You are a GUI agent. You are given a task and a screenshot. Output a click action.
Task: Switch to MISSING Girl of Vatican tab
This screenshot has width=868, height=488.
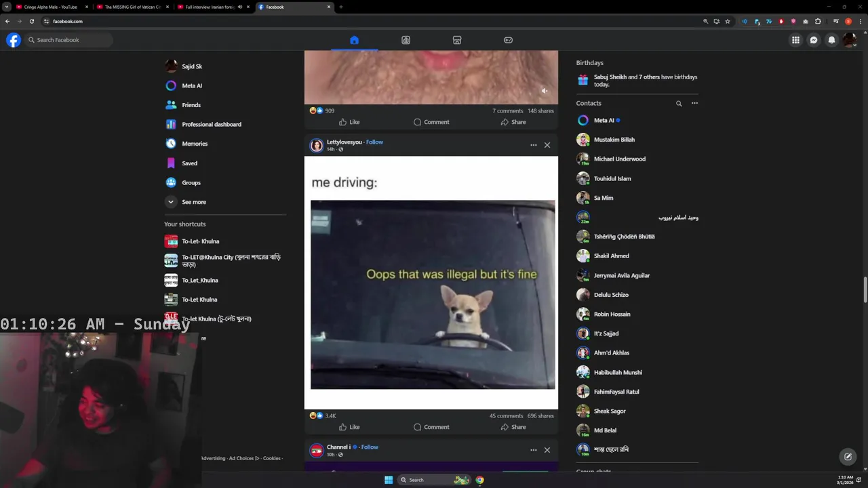(x=132, y=7)
